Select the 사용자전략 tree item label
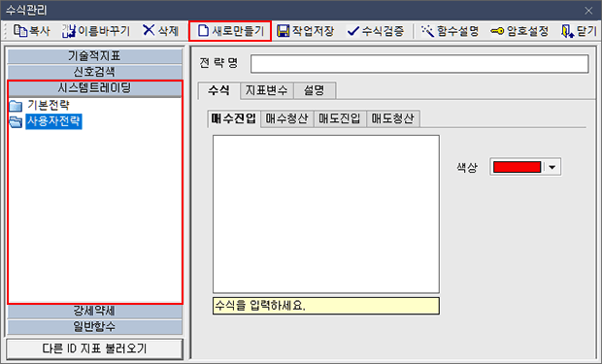The height and width of the screenshot is (364, 602). (53, 121)
